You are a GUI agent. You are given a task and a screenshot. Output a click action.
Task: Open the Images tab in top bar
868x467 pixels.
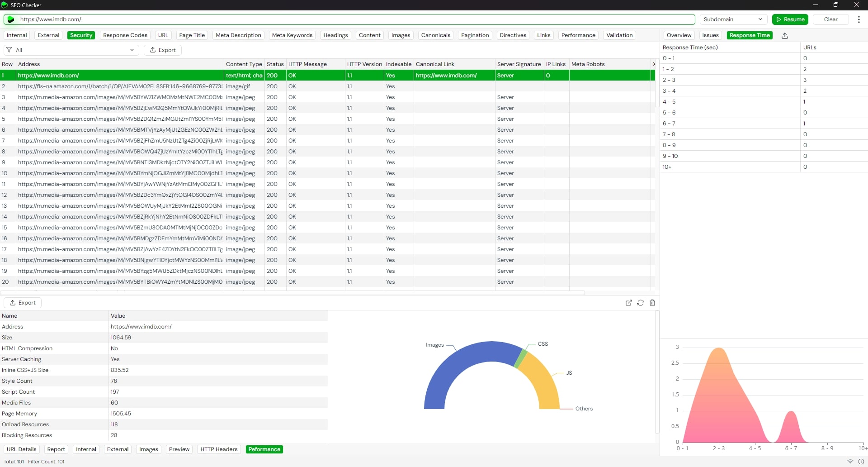[x=401, y=35]
